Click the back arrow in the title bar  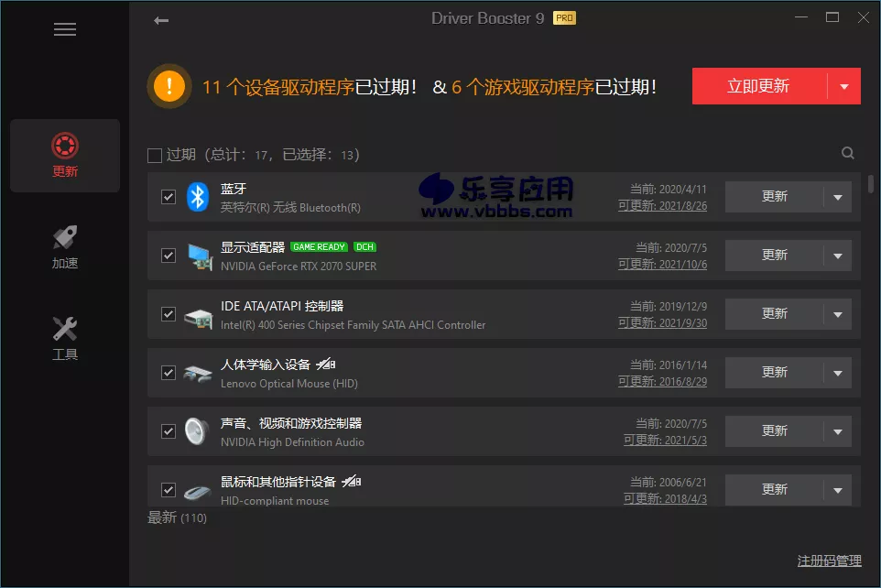click(x=160, y=19)
